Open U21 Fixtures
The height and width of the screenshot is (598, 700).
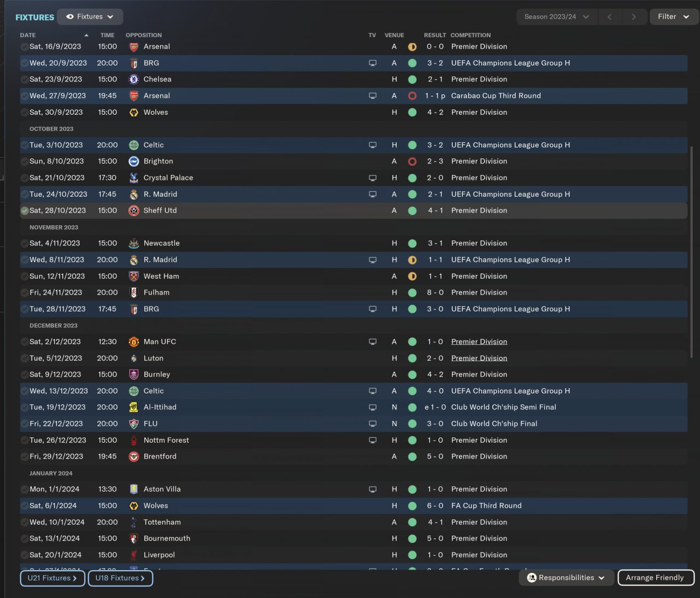click(x=52, y=578)
